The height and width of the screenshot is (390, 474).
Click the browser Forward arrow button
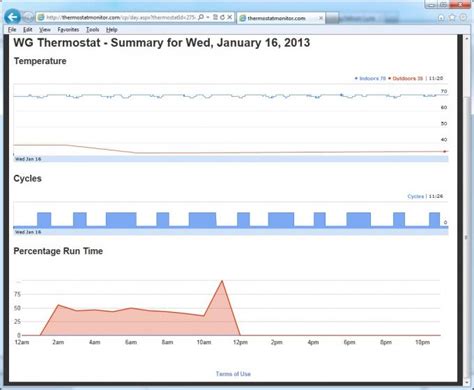(x=28, y=17)
